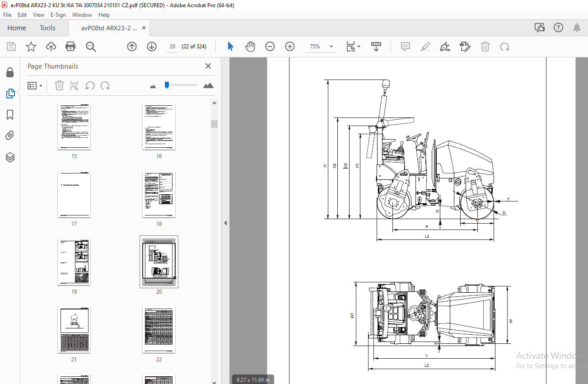Open the lock security panel in the sidebar
The height and width of the screenshot is (384, 588).
(x=10, y=72)
